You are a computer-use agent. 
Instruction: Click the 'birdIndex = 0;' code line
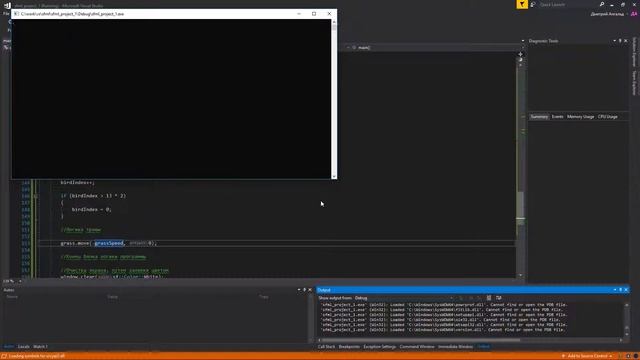pyautogui.click(x=91, y=209)
